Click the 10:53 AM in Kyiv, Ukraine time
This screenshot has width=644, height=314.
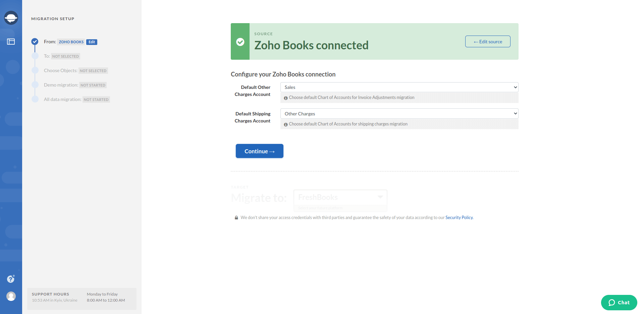55,300
